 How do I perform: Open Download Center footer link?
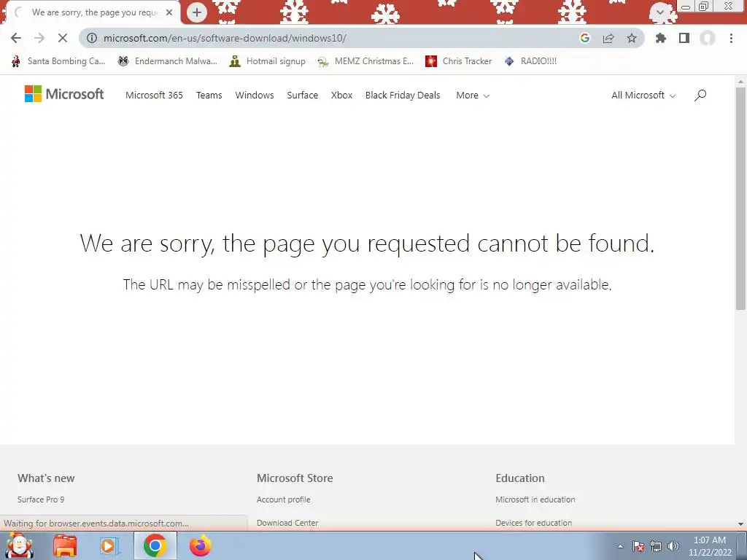click(287, 523)
